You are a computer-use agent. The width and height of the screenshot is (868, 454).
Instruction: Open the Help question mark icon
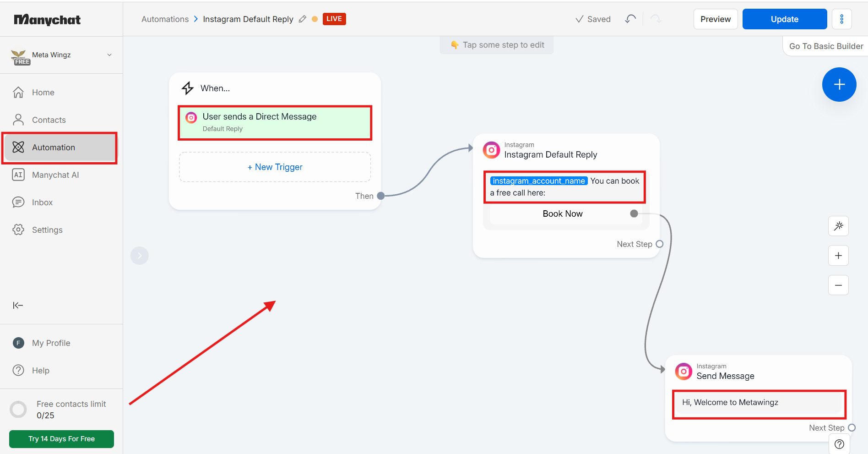18,370
